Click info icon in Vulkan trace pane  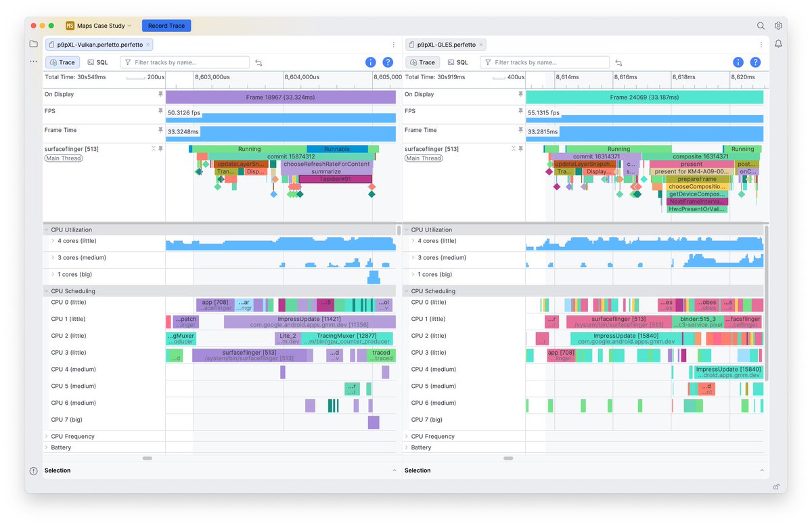click(371, 62)
